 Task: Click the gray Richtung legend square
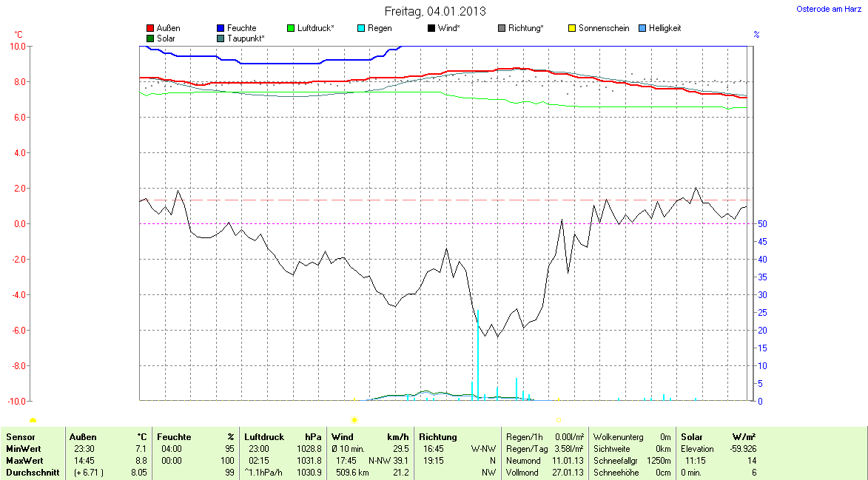pos(502,28)
